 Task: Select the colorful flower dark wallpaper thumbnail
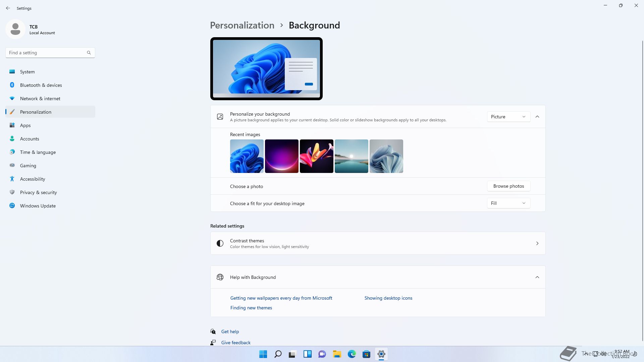point(317,156)
